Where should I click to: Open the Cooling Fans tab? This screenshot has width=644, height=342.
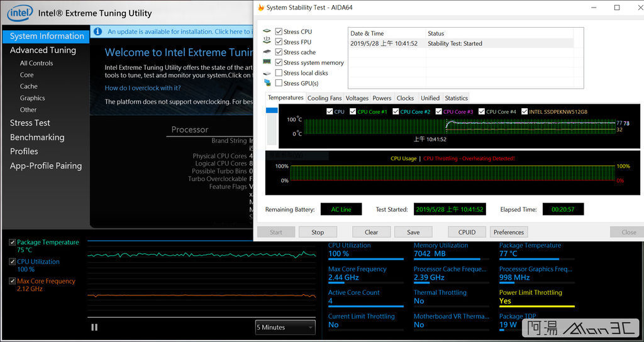tap(325, 98)
